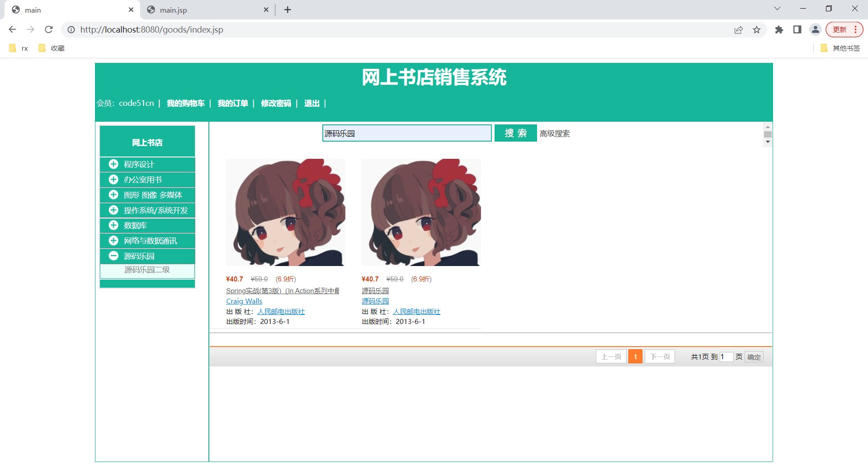This screenshot has width=868, height=466.
Task: Click the share page icon in address bar
Action: [739, 30]
